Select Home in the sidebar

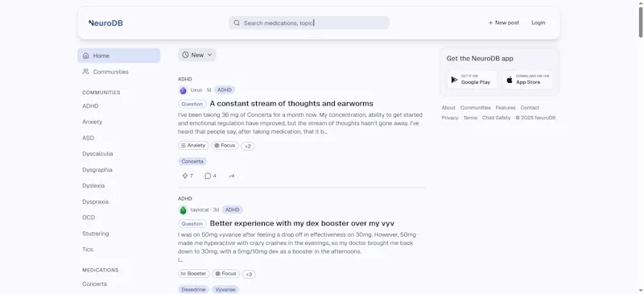118,56
